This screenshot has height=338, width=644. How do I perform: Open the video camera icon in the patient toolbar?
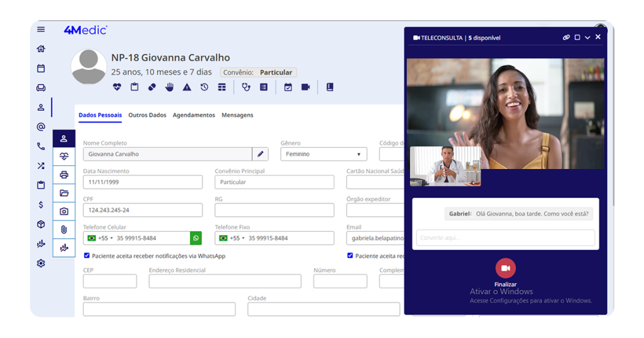(x=306, y=87)
